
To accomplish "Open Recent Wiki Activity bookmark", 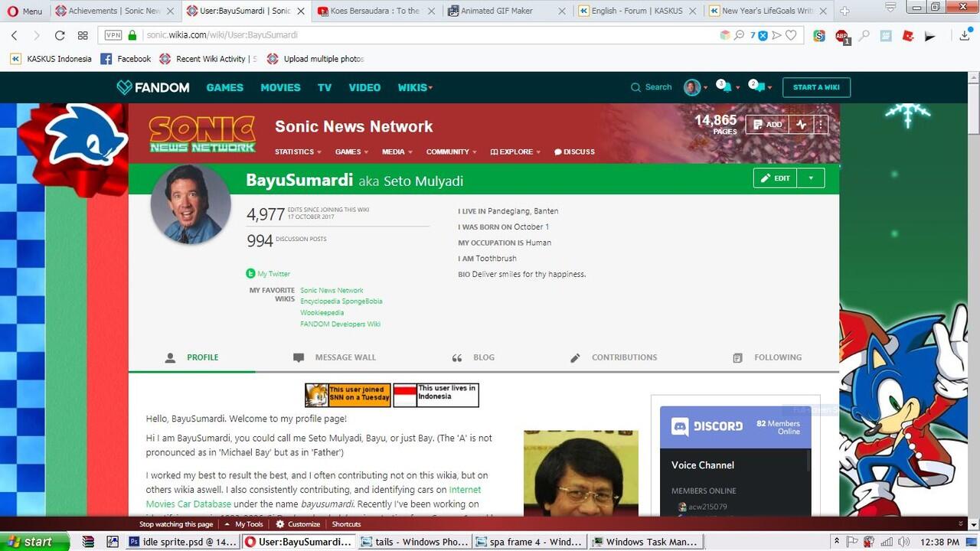I will [x=207, y=59].
